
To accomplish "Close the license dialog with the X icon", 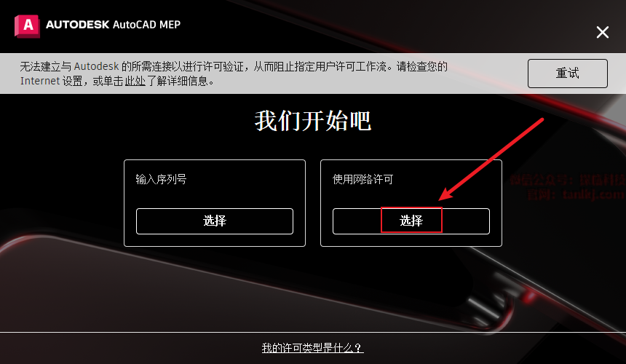I will pos(603,32).
